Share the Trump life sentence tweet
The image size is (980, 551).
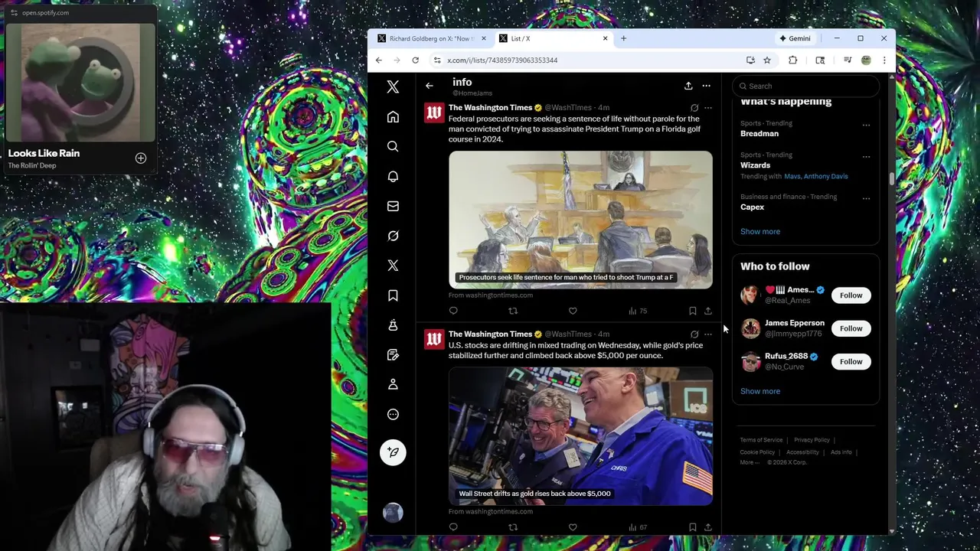[707, 311]
